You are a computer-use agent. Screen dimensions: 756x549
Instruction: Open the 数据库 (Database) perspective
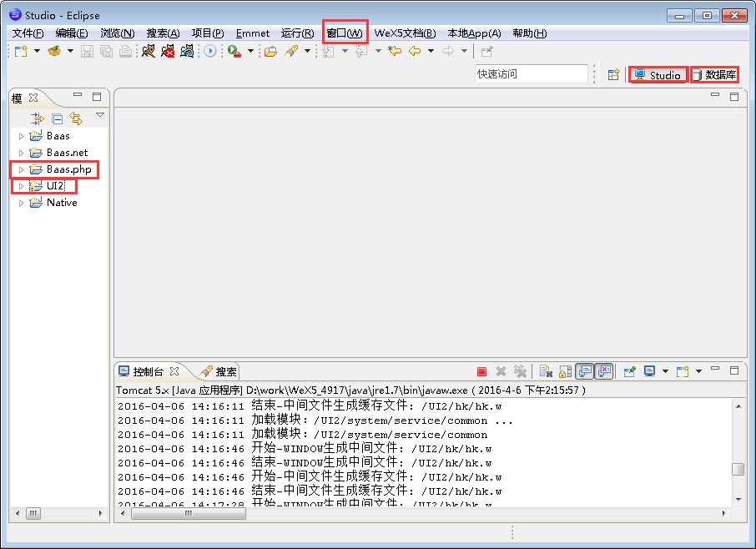[716, 74]
